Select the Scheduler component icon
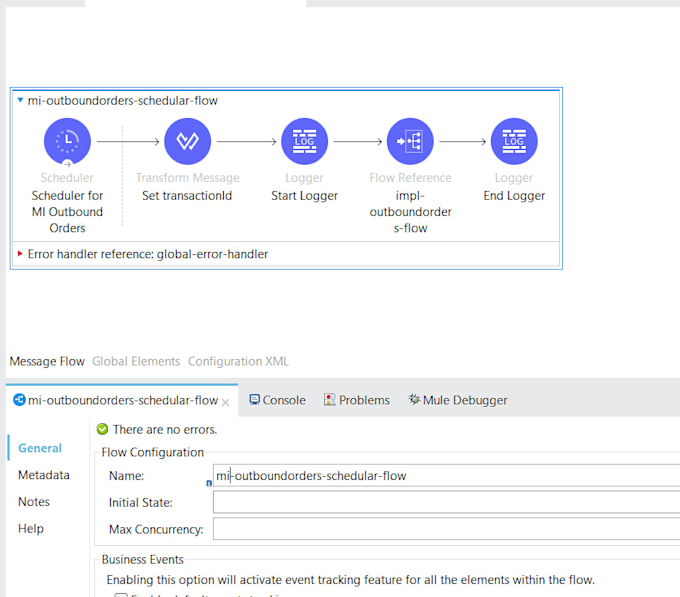 tap(67, 141)
